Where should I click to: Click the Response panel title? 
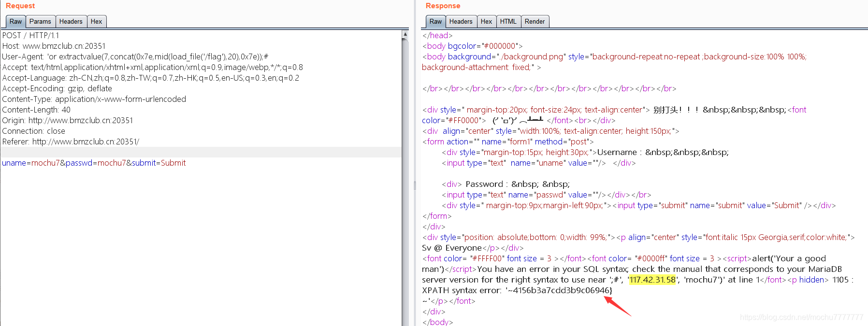443,6
